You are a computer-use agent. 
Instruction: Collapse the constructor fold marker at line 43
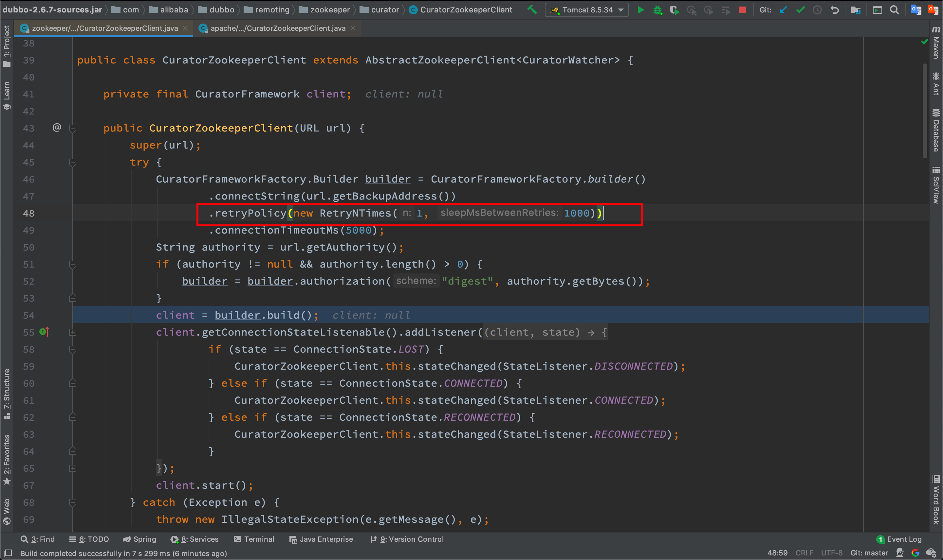(x=73, y=128)
